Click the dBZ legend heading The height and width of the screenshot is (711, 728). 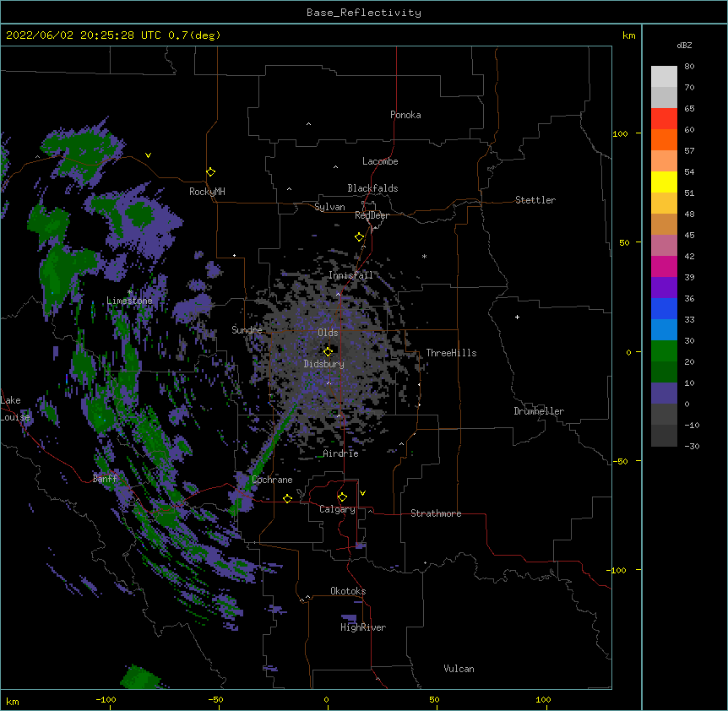(x=684, y=46)
